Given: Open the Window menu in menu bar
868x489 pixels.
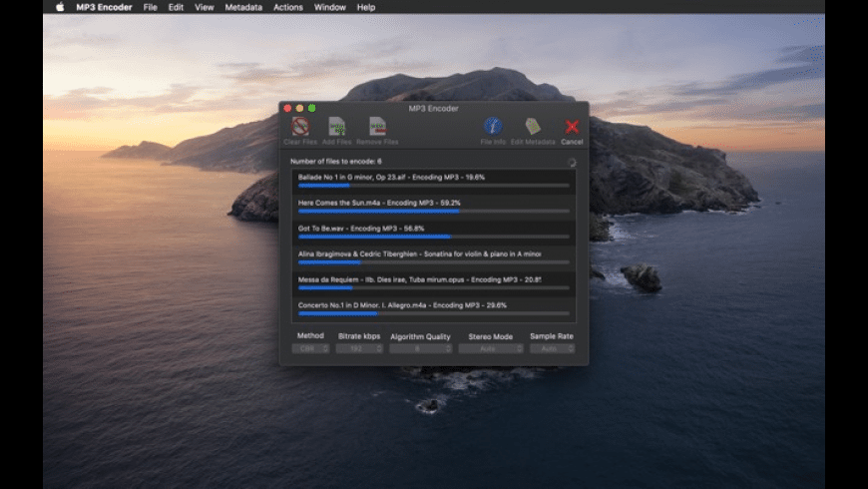Looking at the screenshot, I should pos(329,7).
